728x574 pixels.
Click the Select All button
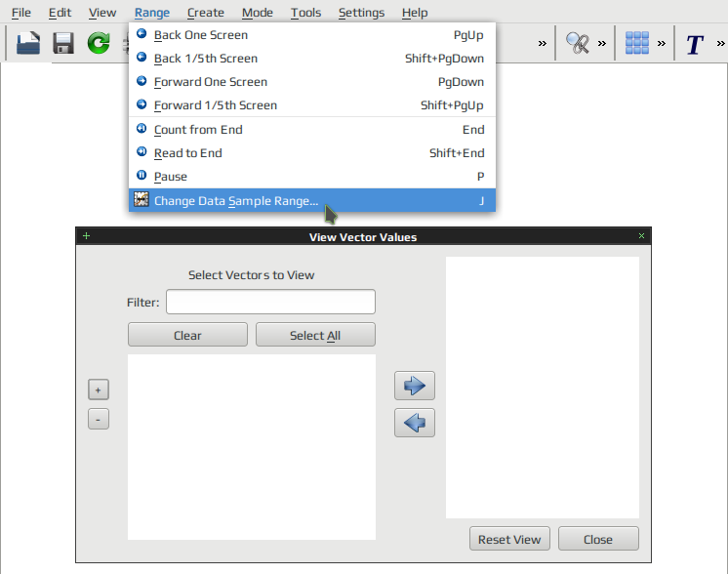pos(315,335)
